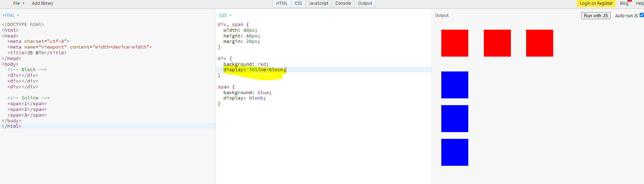The height and width of the screenshot is (184, 644).
Task: Click the '<span>2</span>' line
Action: tap(27, 110)
